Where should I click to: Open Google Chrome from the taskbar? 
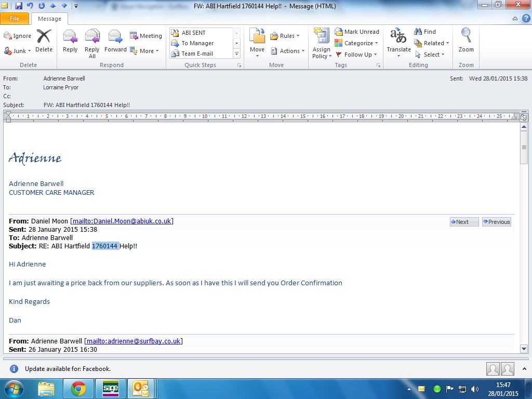point(78,388)
